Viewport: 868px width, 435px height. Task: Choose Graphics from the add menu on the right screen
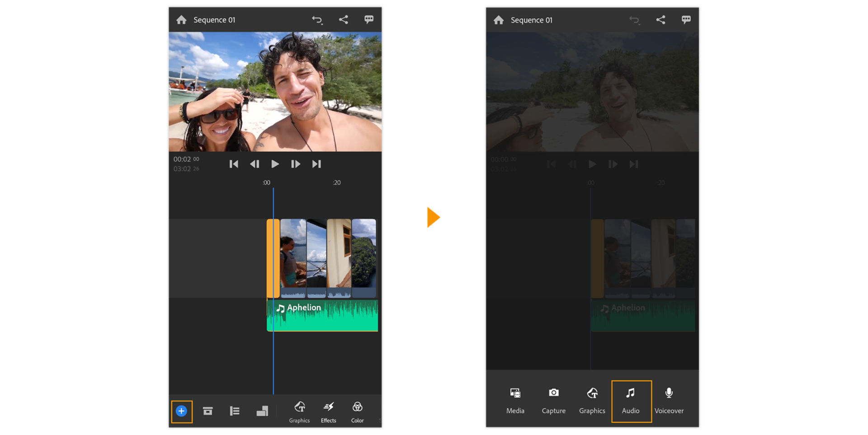(x=592, y=401)
